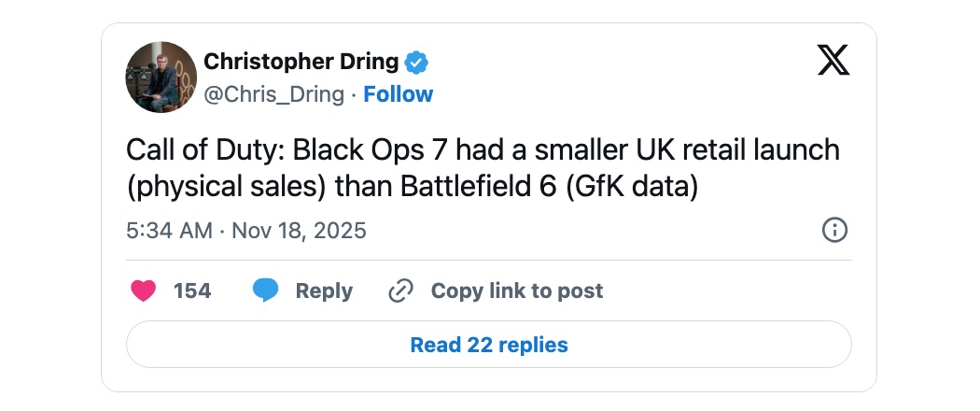Click the X logo
Image resolution: width=980 pixels, height=411 pixels.
833,62
